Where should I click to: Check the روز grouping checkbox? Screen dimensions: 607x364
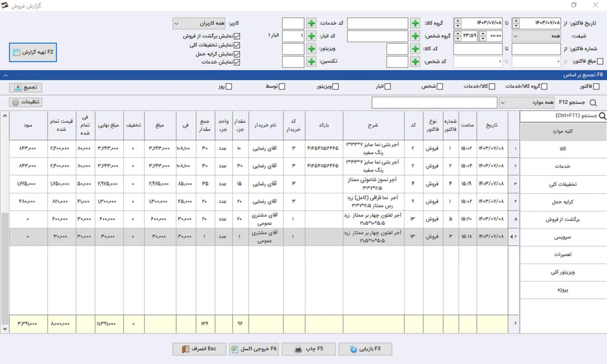point(229,86)
